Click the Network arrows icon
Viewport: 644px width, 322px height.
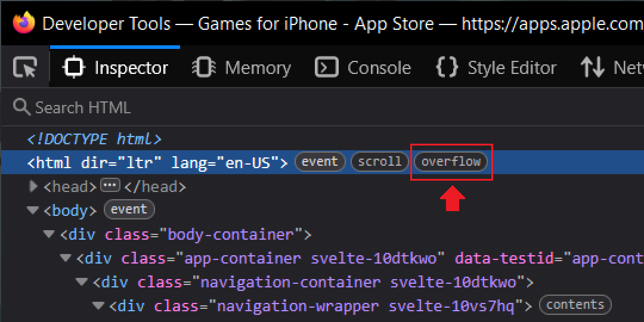[593, 67]
